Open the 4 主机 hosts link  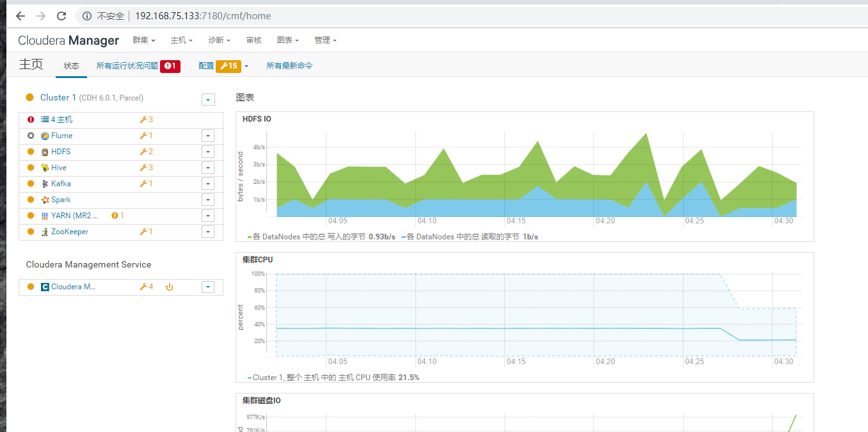click(x=62, y=120)
